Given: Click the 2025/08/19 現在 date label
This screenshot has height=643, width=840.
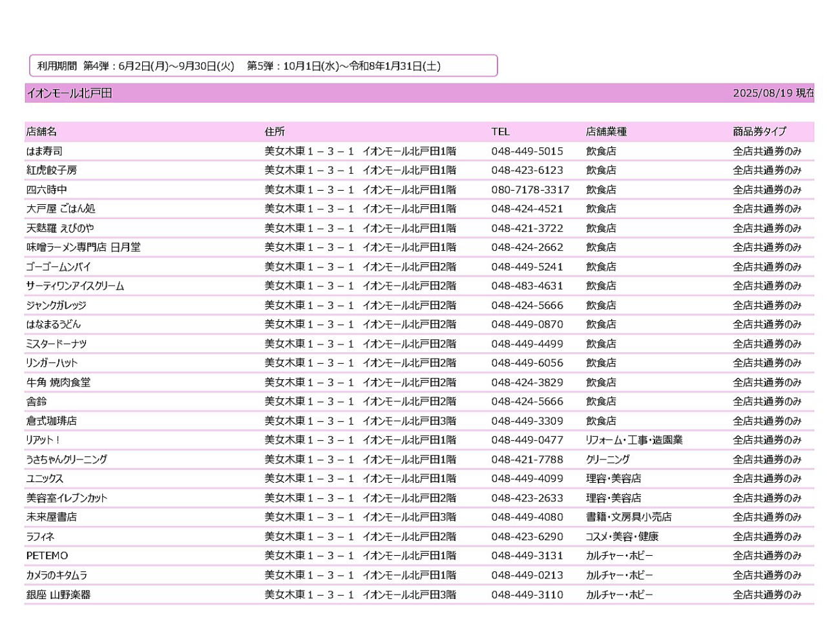Looking at the screenshot, I should click(x=773, y=94).
